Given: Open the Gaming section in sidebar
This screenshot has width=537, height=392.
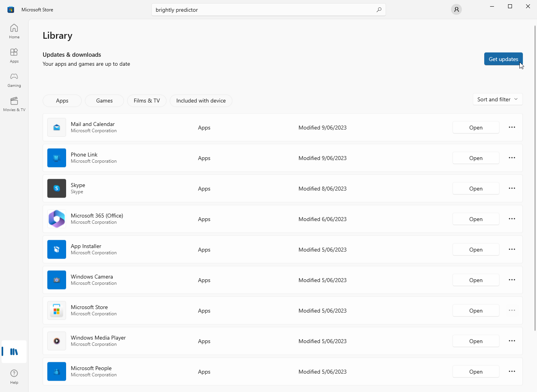Looking at the screenshot, I should point(14,80).
